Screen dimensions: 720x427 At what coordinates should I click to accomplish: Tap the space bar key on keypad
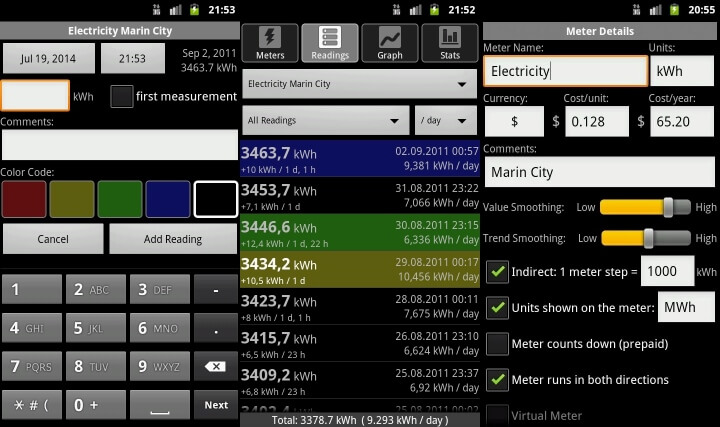pyautogui.click(x=160, y=405)
